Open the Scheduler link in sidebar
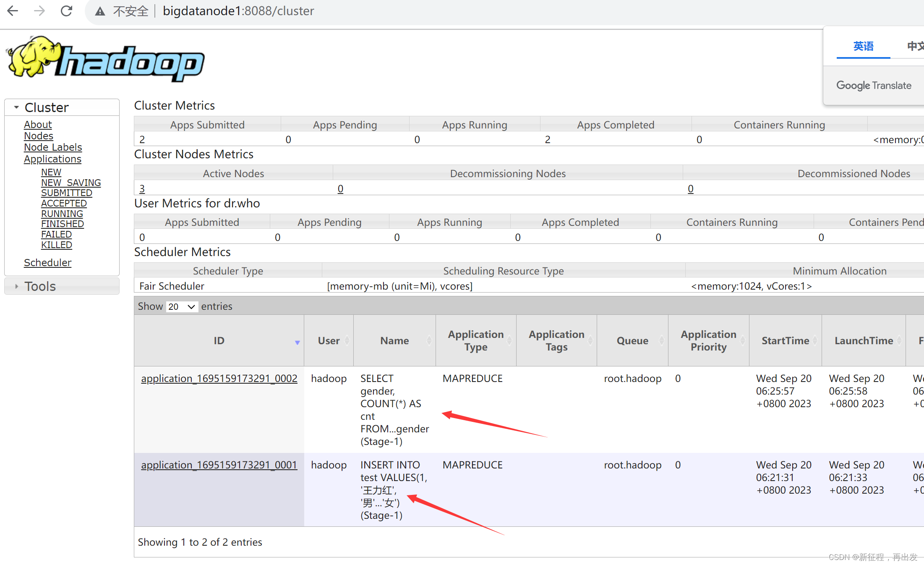 47,263
